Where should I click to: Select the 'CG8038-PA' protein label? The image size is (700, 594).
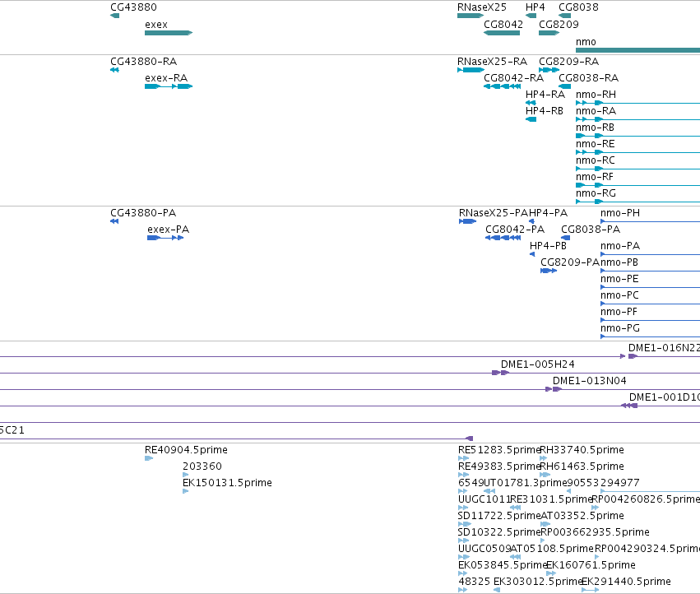591,229
